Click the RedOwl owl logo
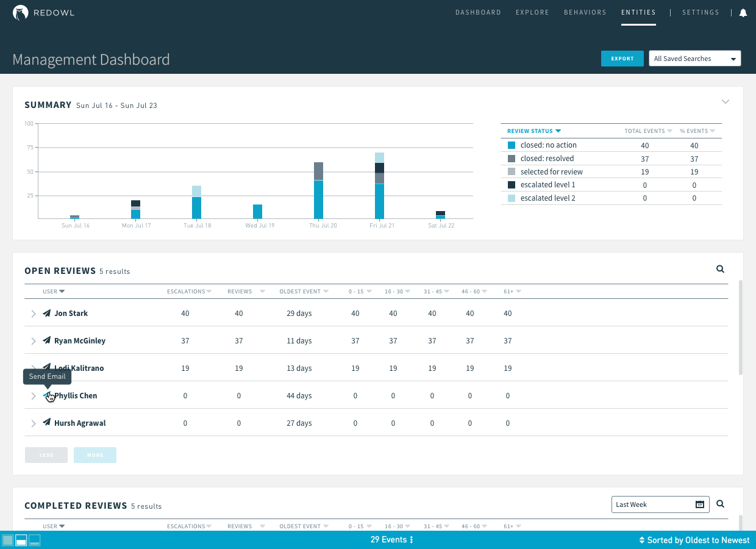756x549 pixels. (x=21, y=12)
